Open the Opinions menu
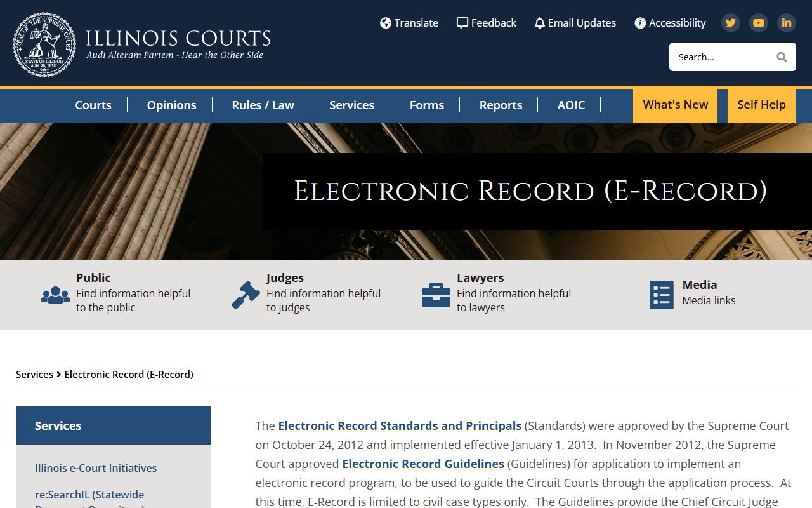Viewport: 812px width, 508px height. point(171,105)
